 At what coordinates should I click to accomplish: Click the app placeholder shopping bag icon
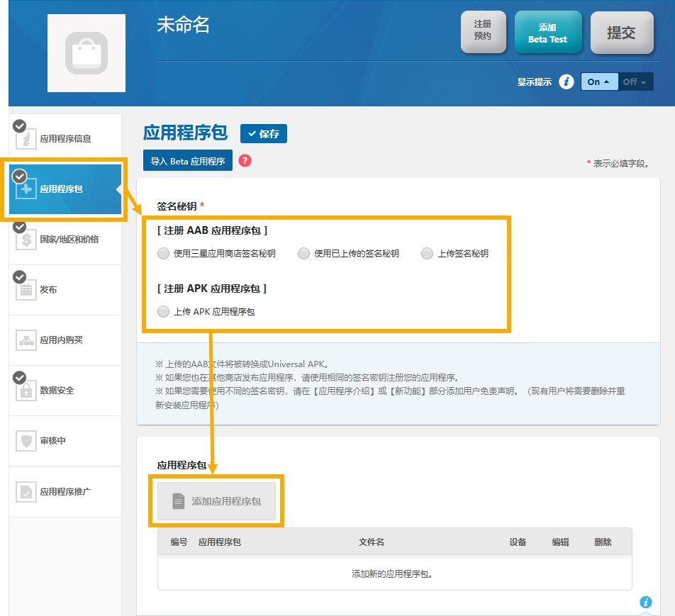(x=87, y=53)
